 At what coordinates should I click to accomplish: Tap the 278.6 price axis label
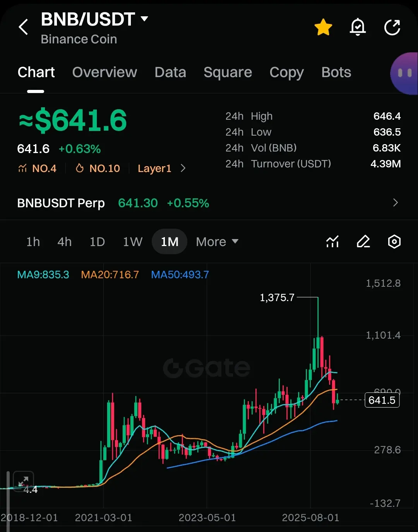387,450
